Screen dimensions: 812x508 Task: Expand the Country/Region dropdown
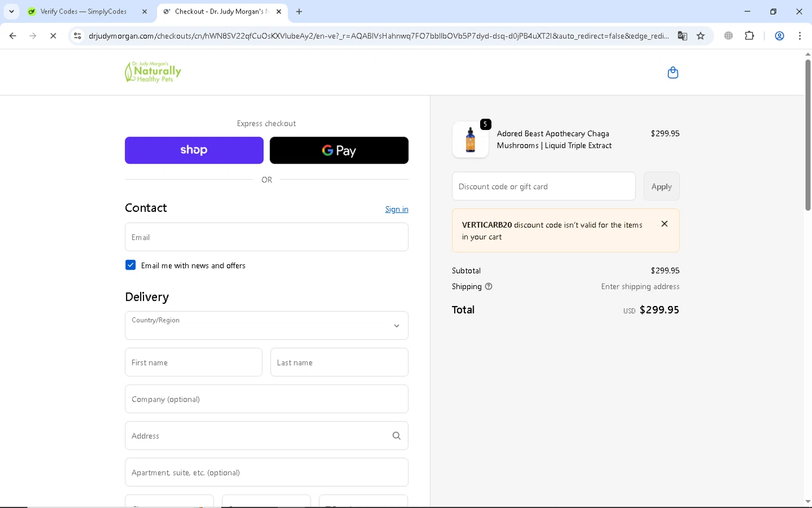266,325
